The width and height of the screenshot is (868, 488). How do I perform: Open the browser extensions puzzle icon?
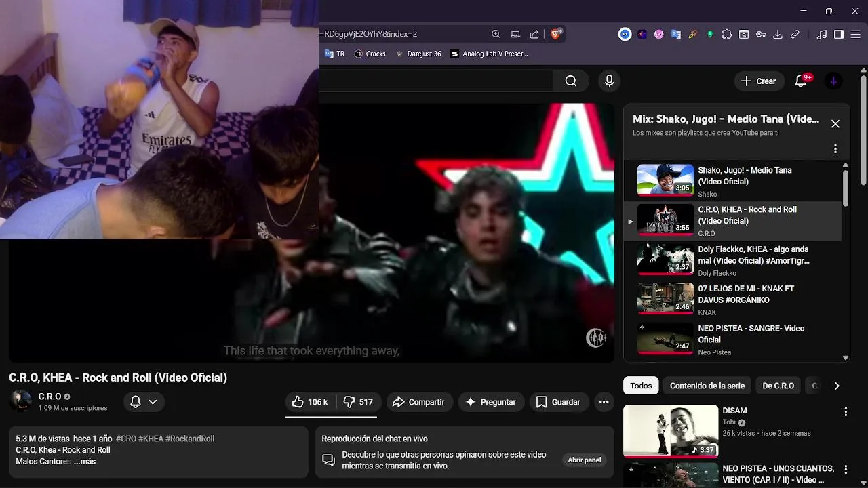[727, 34]
